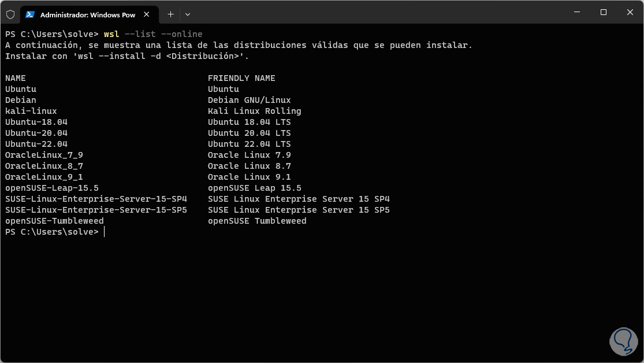Click 'SUSE Linux Enterprise Server 15 SP4' friendly name

click(299, 199)
